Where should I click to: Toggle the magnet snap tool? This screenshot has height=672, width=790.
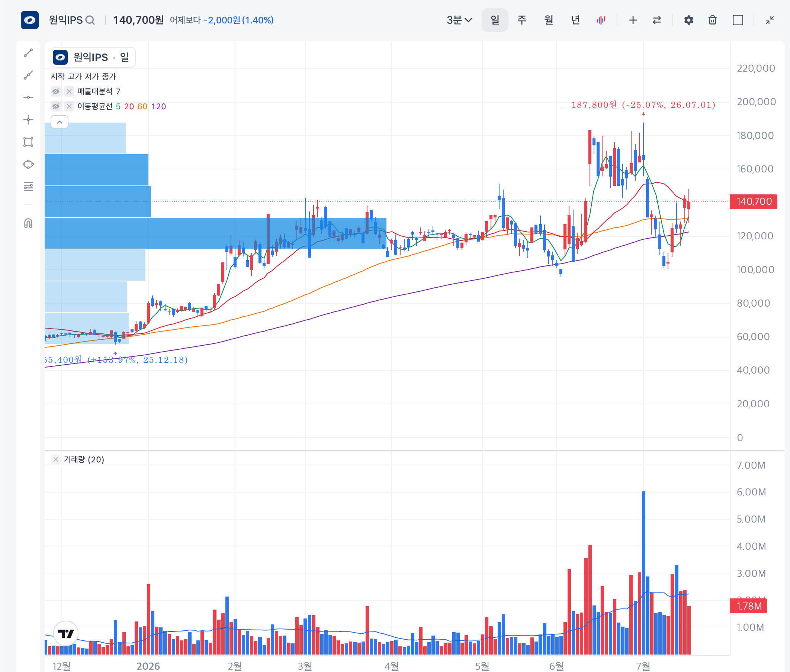[x=28, y=223]
